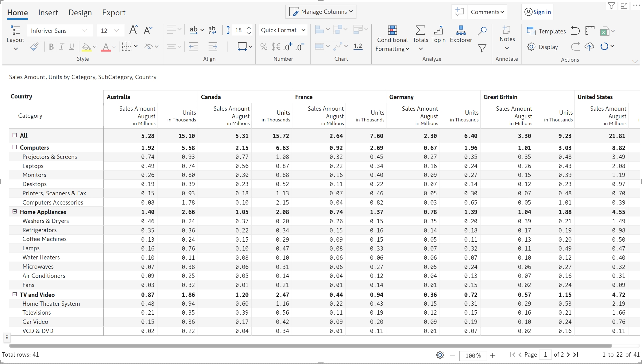Switch to the Insert tab

click(48, 13)
